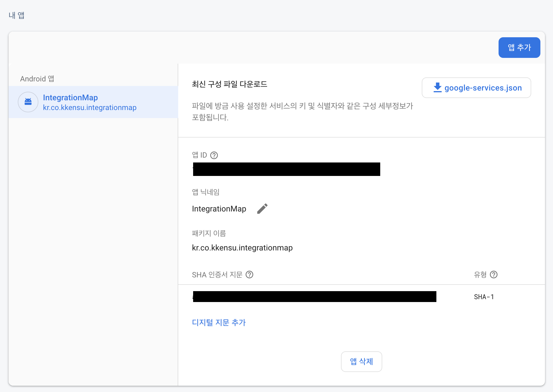Click the pencil edit nickname icon
The image size is (553, 392).
click(262, 209)
